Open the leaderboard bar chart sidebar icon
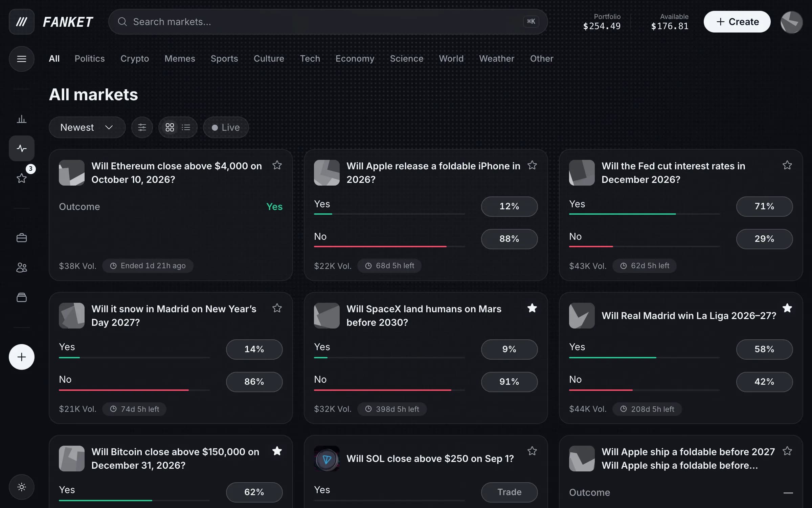Image resolution: width=812 pixels, height=508 pixels. coord(21,119)
